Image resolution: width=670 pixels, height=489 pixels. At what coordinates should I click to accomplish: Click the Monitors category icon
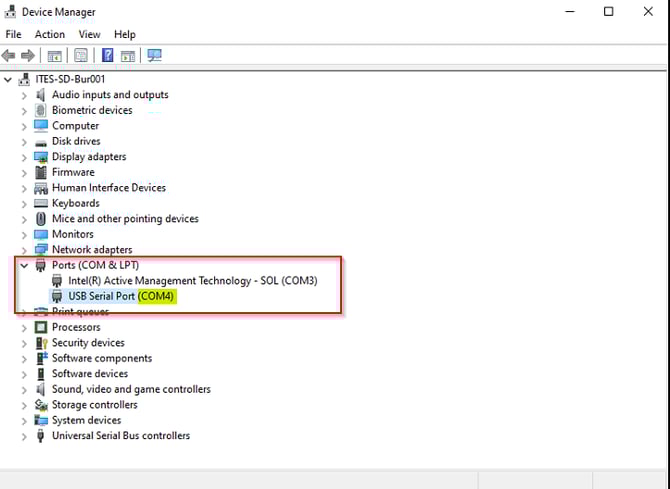click(41, 234)
